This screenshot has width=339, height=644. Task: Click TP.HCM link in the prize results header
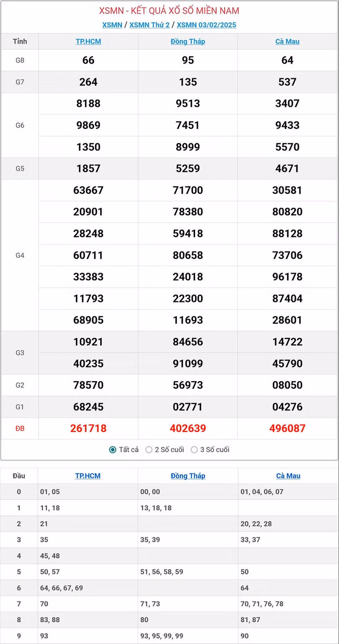[88, 41]
